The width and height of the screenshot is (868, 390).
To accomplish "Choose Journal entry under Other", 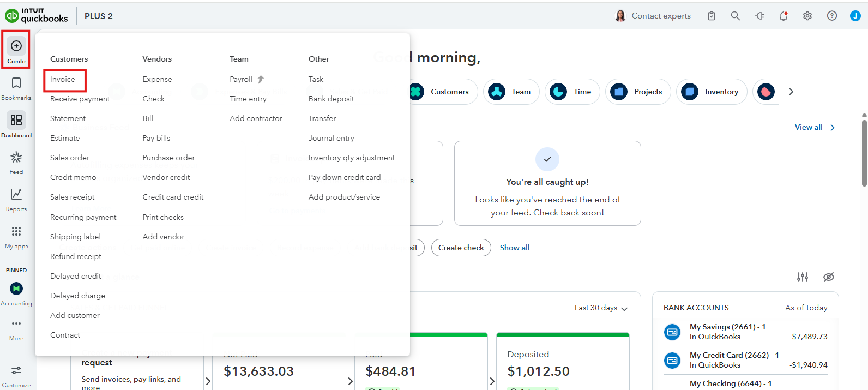I will pos(331,139).
